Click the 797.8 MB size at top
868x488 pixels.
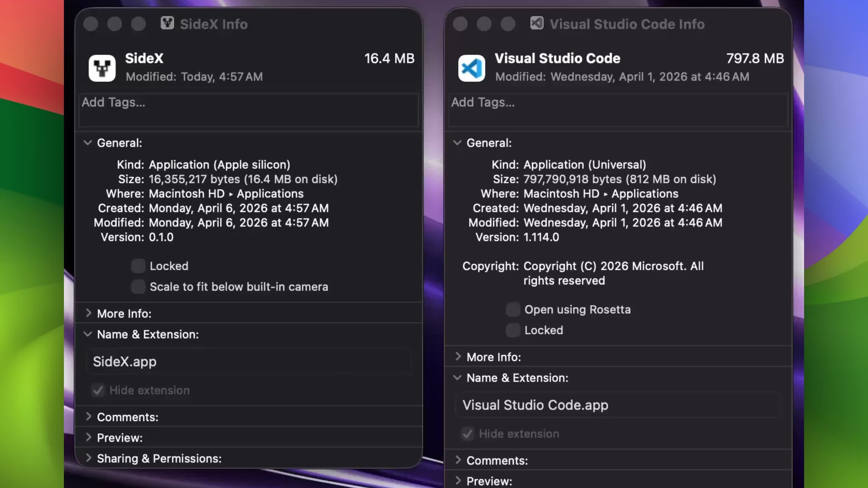(x=755, y=58)
